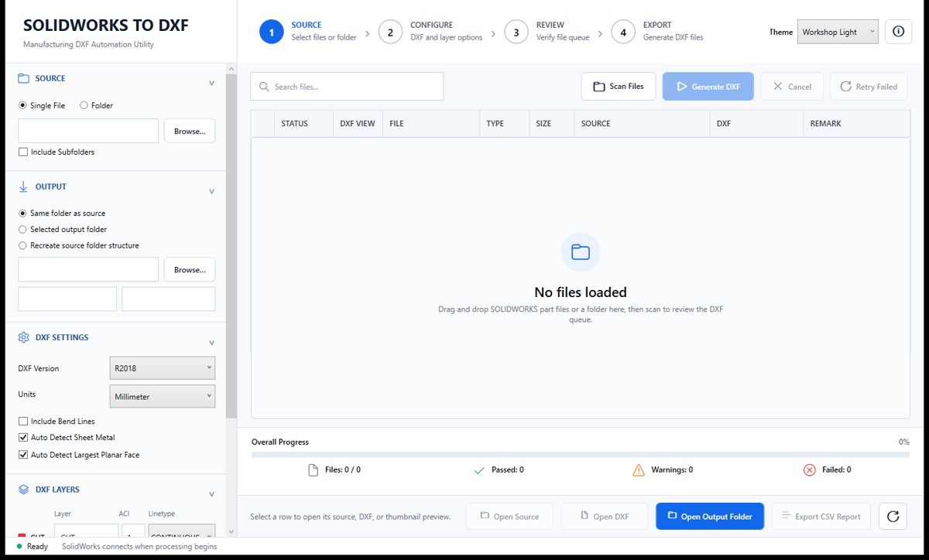
Task: Collapse the DXF Settings section chevron
Action: (211, 343)
